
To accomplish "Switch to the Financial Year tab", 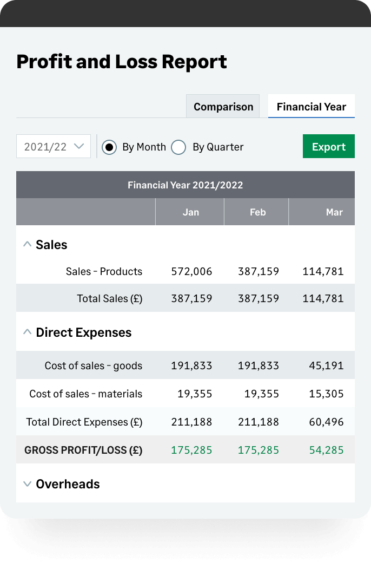I will coord(311,106).
